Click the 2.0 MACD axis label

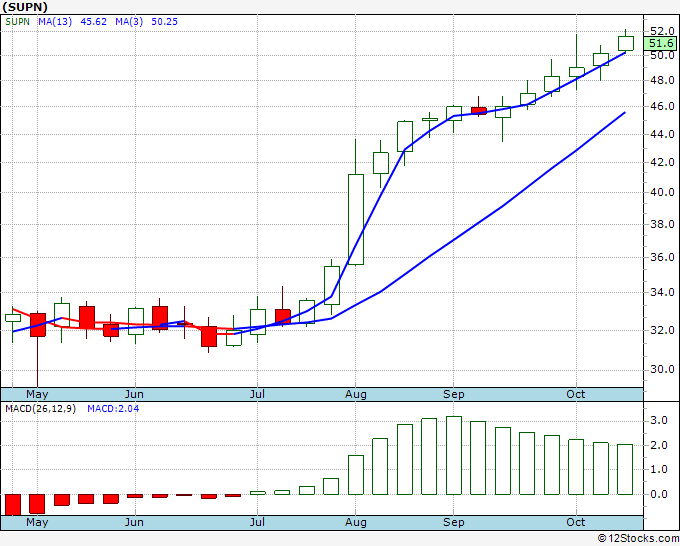click(659, 445)
